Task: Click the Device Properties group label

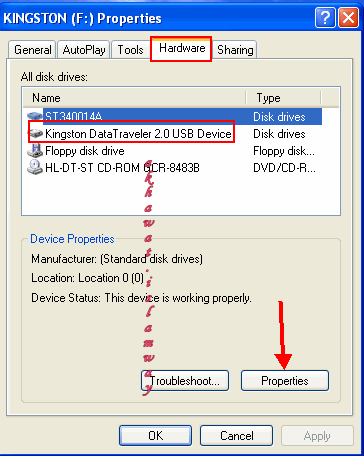Action: [72, 239]
